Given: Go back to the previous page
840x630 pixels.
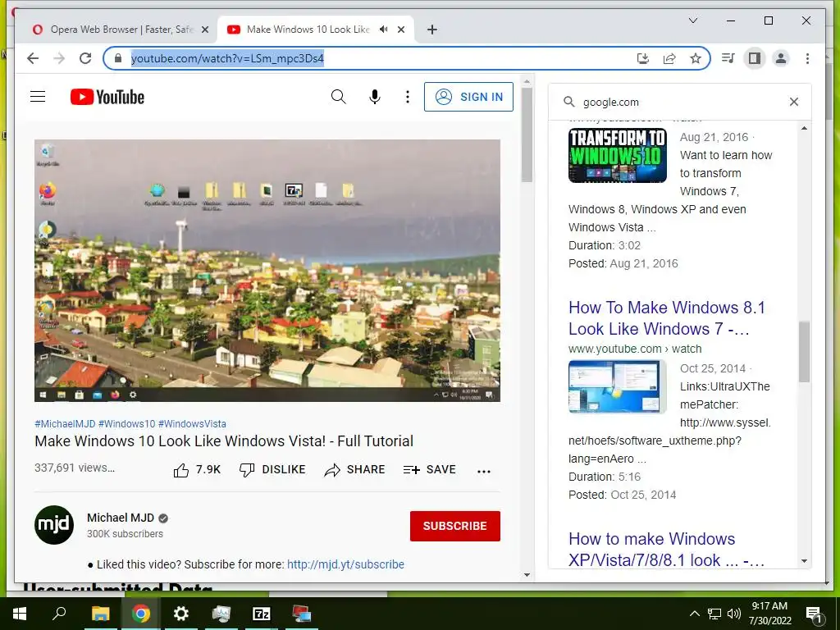Looking at the screenshot, I should [x=33, y=58].
